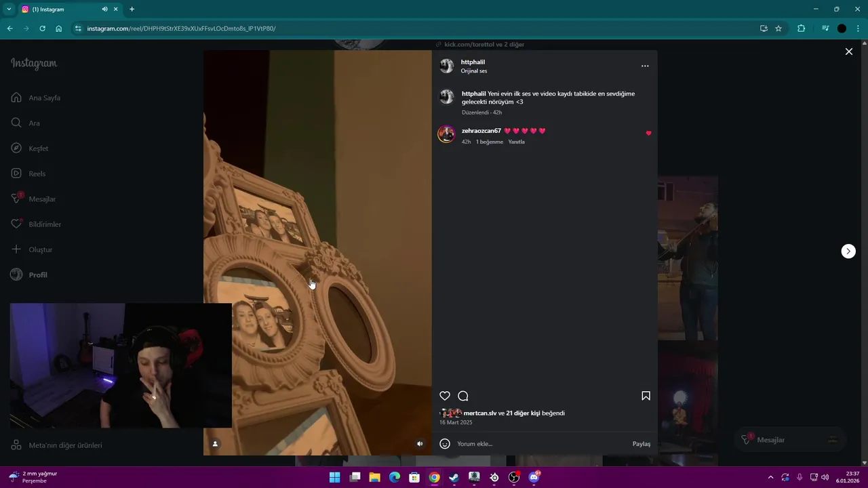Bookmark this page with the star
Screen dimensions: 868x488
[778, 28]
